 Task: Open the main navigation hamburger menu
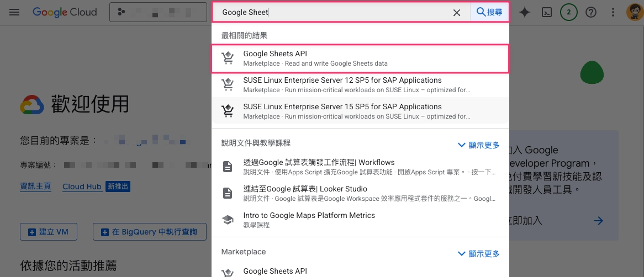pos(14,12)
